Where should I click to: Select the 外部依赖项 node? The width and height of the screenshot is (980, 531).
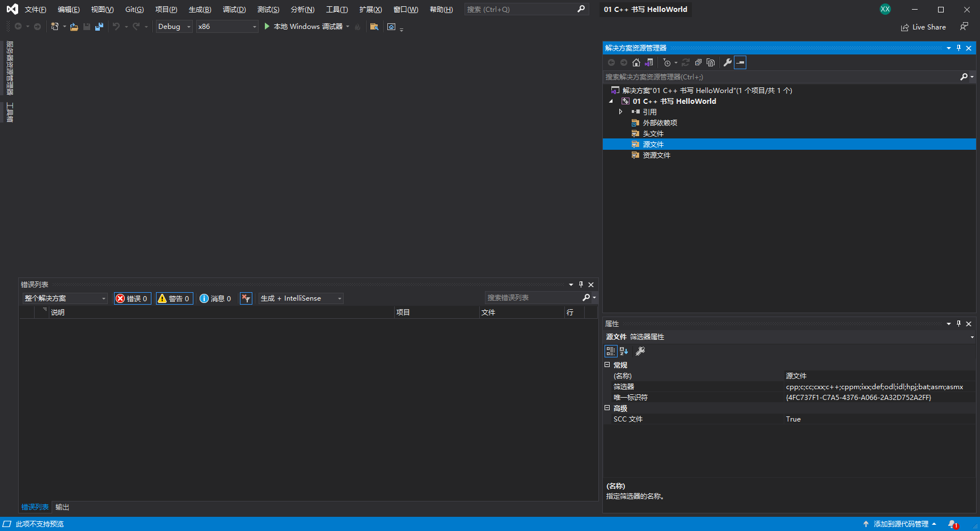point(660,123)
